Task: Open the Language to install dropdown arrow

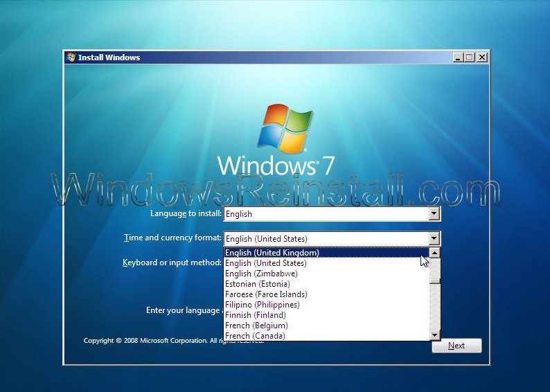Action: (x=434, y=215)
